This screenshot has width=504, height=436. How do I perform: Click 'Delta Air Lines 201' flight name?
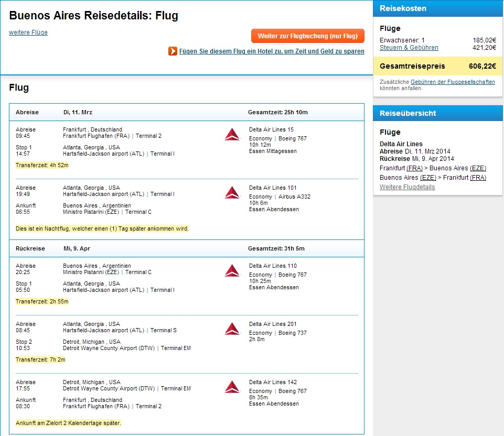point(273,324)
